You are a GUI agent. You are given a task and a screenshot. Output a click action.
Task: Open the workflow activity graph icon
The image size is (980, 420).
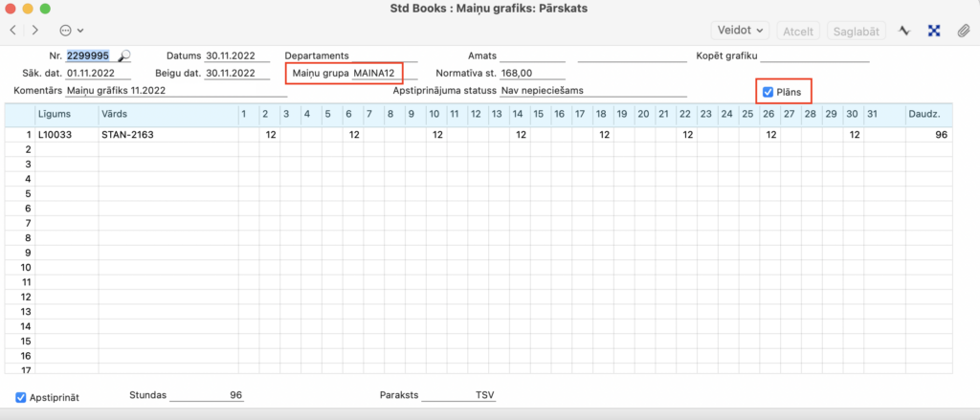pos(903,31)
